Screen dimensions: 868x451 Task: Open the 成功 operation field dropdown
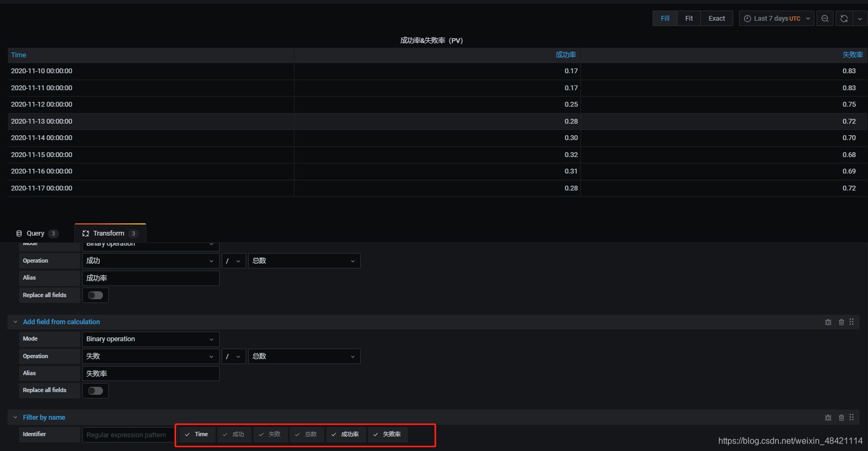point(151,261)
